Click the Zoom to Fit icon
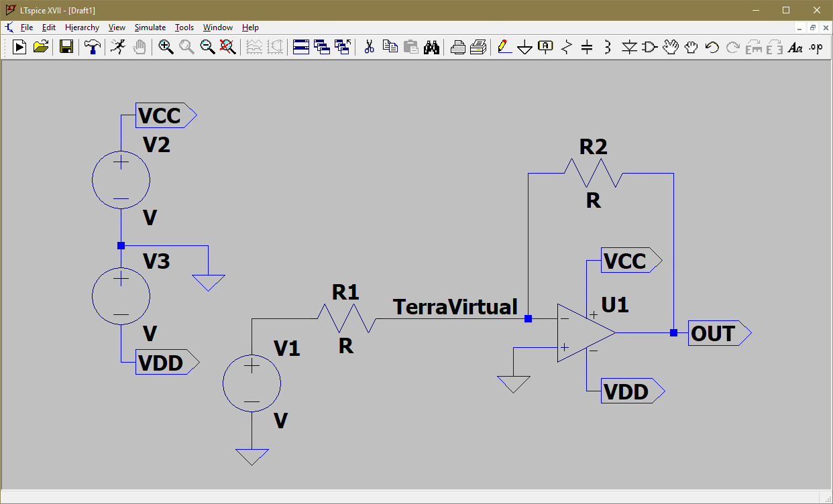The width and height of the screenshot is (833, 504). (x=228, y=47)
